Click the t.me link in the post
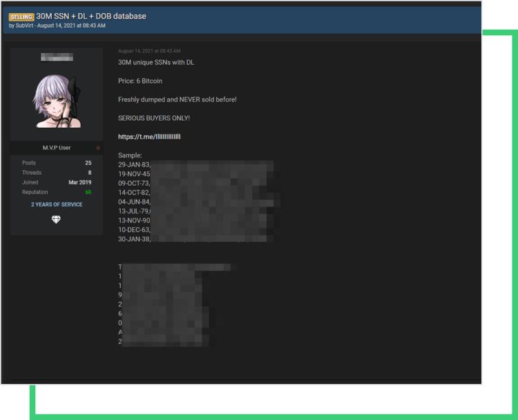 pos(149,137)
